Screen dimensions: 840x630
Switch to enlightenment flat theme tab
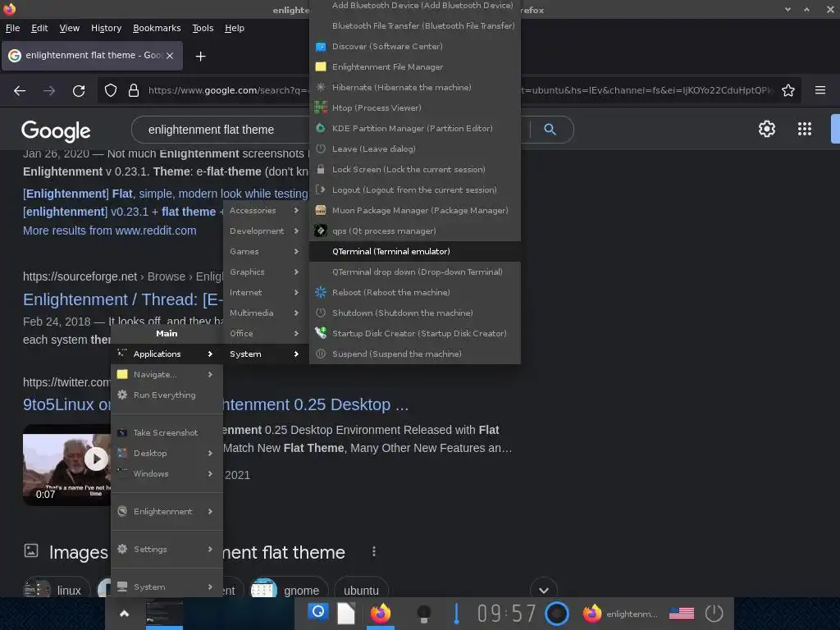point(92,56)
